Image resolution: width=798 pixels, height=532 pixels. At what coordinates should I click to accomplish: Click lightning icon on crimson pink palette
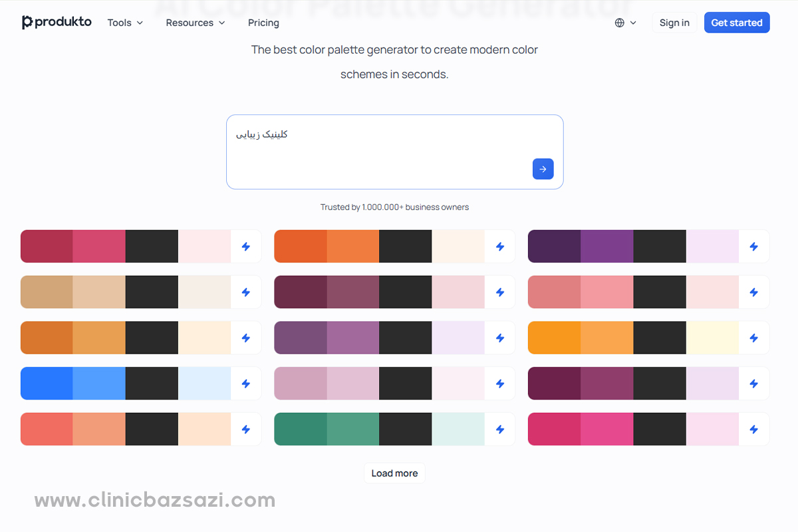[246, 247]
